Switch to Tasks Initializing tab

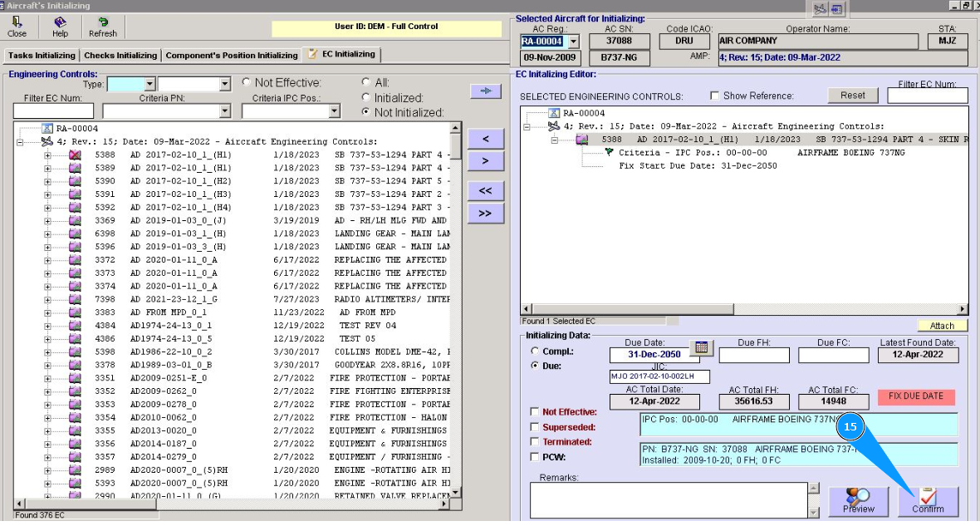[42, 56]
